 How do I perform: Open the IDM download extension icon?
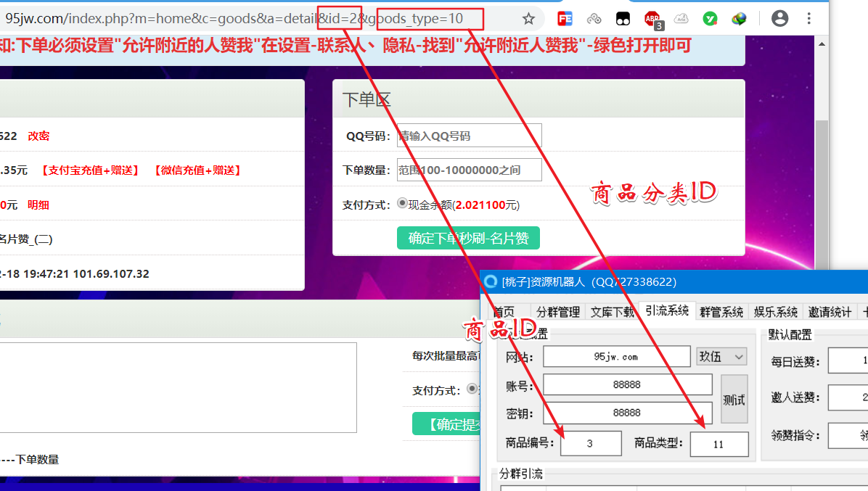click(x=739, y=20)
